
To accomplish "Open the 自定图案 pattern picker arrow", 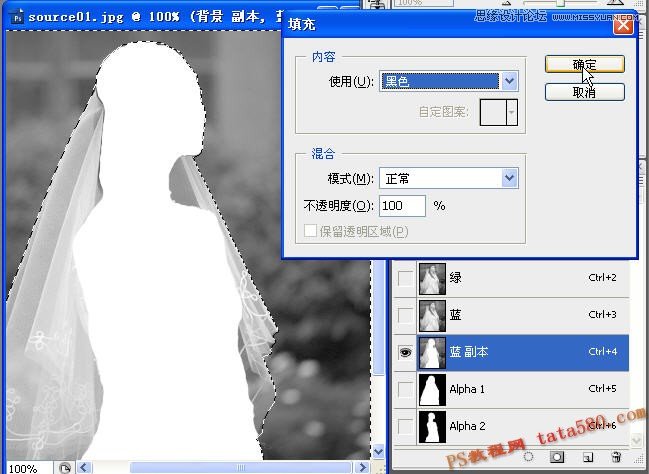I will (x=512, y=112).
